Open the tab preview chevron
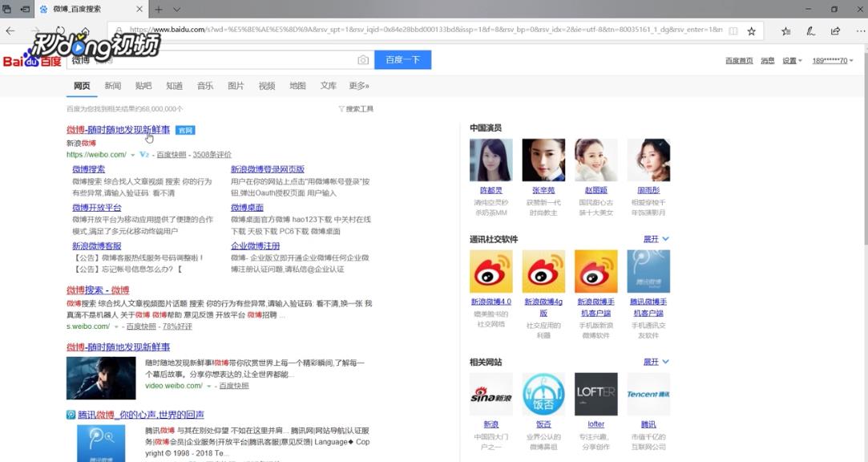Screen dimensions: 868x462 (x=176, y=9)
